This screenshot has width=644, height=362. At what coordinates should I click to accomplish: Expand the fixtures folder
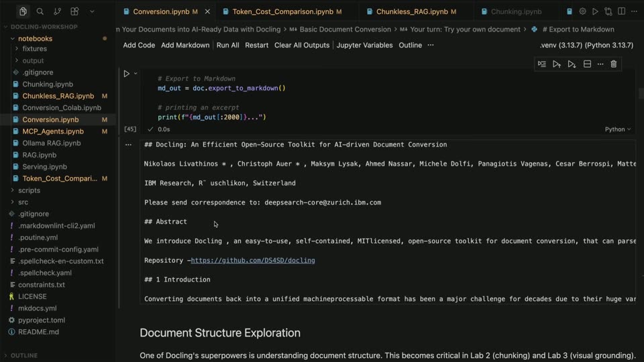point(34,48)
